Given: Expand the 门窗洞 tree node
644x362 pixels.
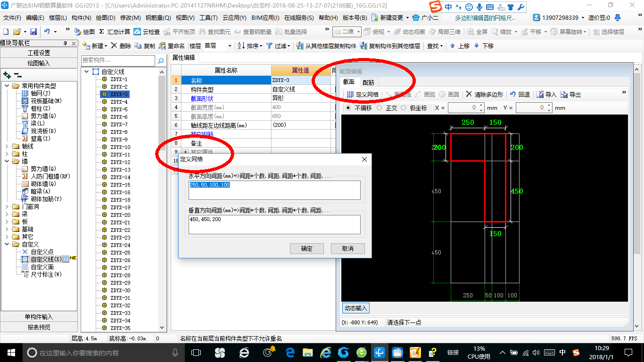Looking at the screenshot, I should click(x=7, y=206).
